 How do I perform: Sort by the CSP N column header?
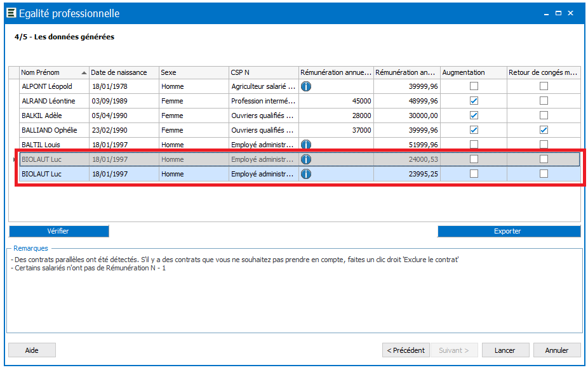point(264,73)
